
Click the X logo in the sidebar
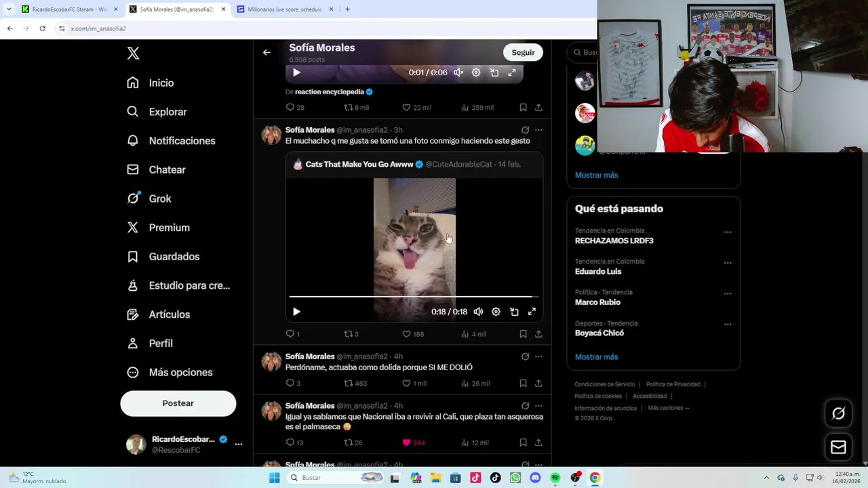pyautogui.click(x=133, y=54)
